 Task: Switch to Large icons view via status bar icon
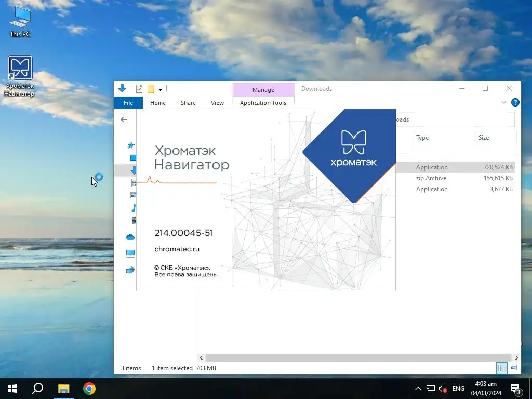513,368
